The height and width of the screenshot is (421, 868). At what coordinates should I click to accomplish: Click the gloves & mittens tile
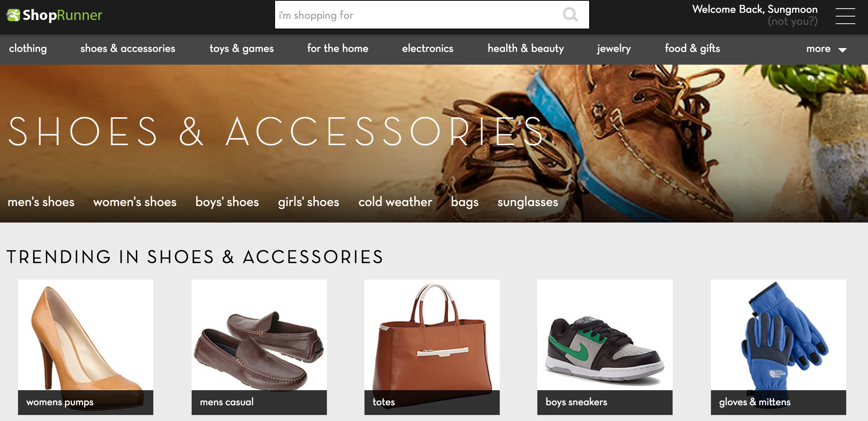click(x=779, y=347)
